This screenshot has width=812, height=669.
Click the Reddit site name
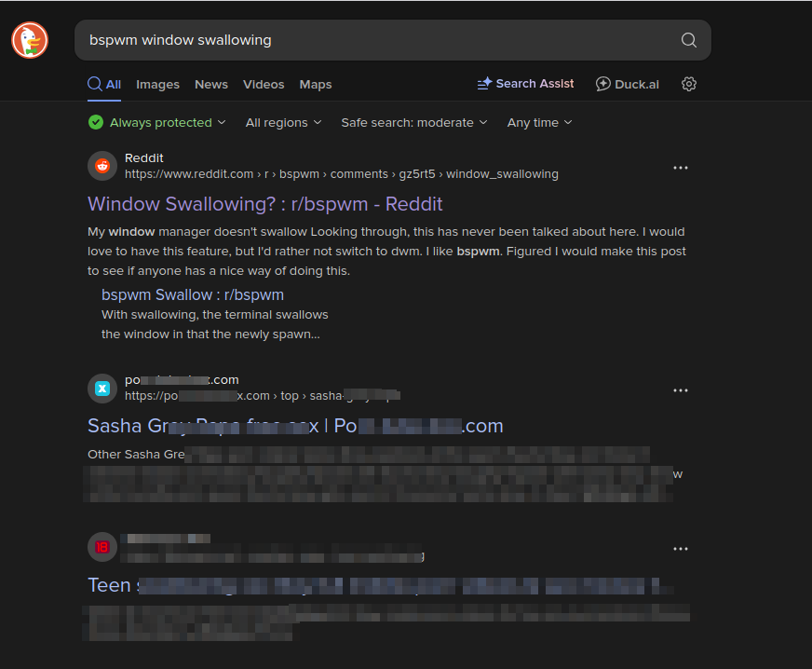coord(144,158)
